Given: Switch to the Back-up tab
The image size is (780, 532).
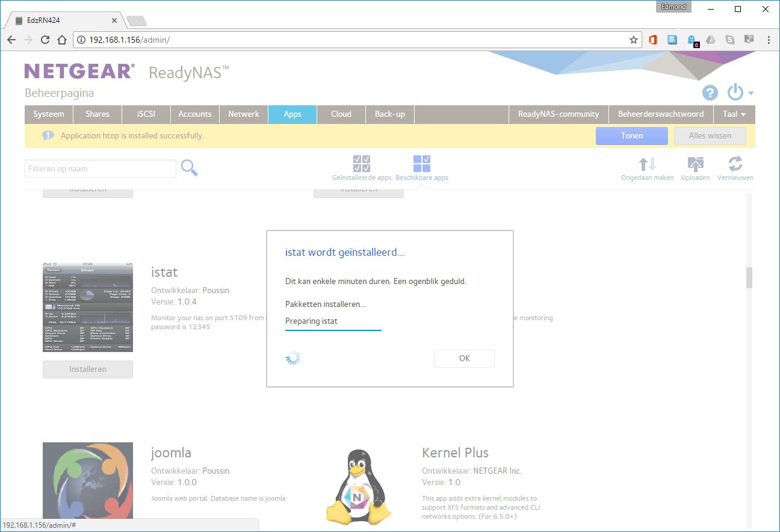Looking at the screenshot, I should click(x=390, y=114).
